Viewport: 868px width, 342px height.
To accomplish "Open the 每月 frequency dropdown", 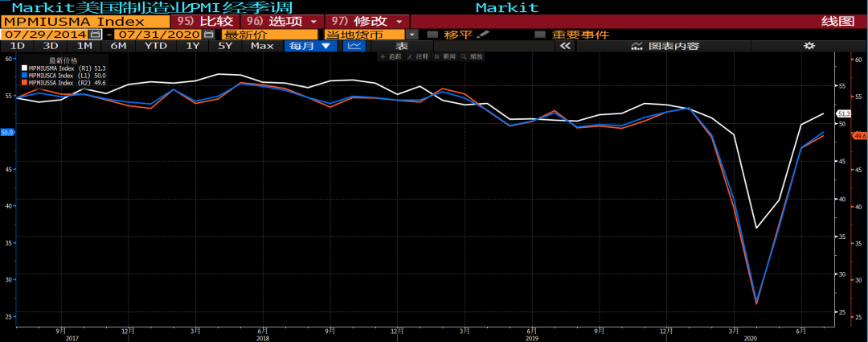I will click(x=310, y=46).
